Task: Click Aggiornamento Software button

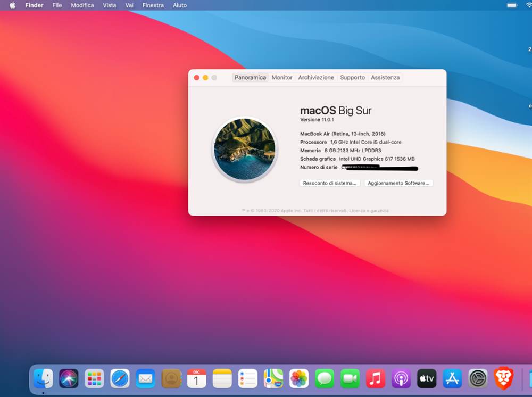Action: click(x=398, y=183)
